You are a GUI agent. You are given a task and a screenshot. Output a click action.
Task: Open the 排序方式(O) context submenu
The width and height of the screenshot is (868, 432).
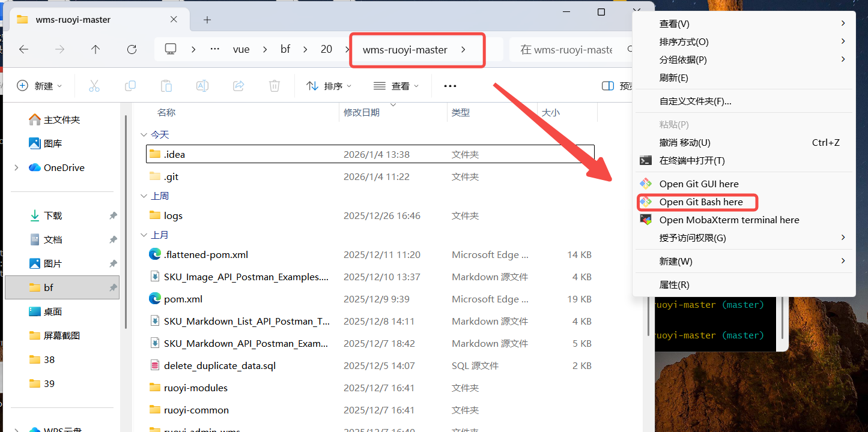[x=744, y=41]
